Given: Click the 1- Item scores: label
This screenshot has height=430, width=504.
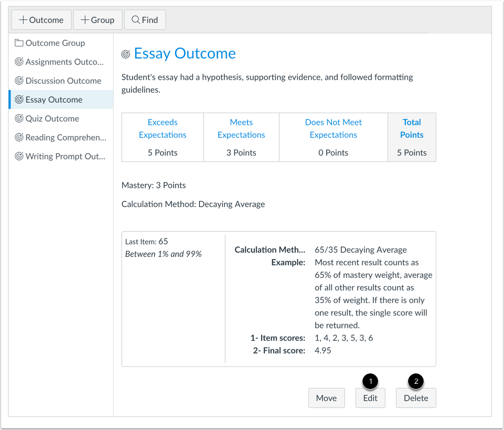Looking at the screenshot, I should point(278,338).
